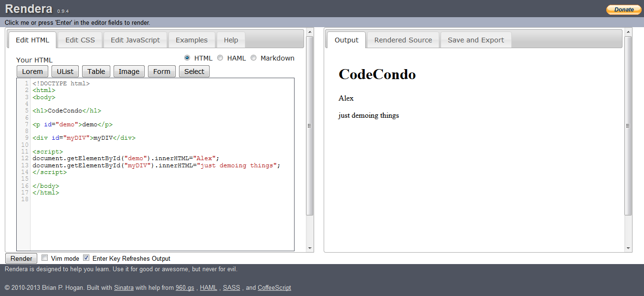Insert Lorem placeholder text
The width and height of the screenshot is (644, 296).
(x=32, y=71)
